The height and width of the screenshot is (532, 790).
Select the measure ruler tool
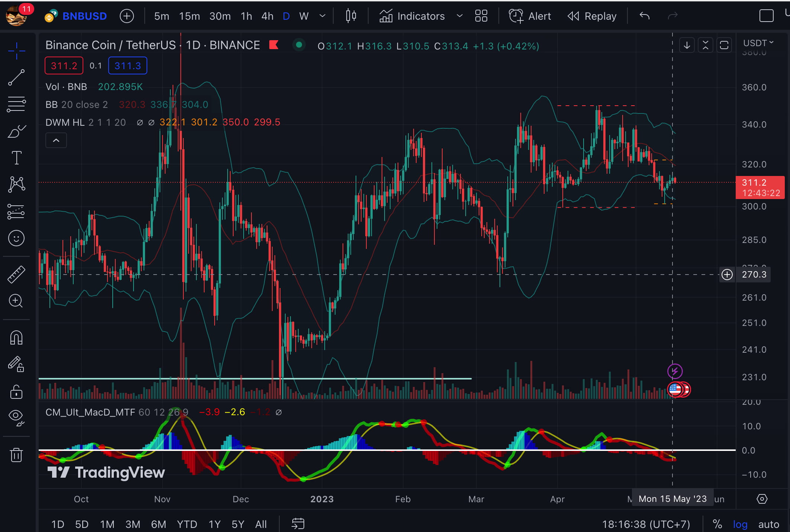click(x=16, y=274)
